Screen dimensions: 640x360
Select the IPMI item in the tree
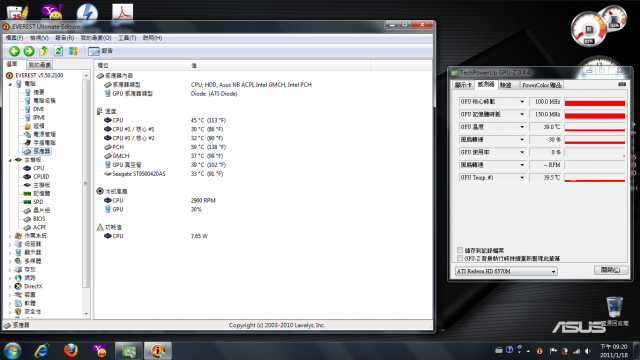[39, 118]
